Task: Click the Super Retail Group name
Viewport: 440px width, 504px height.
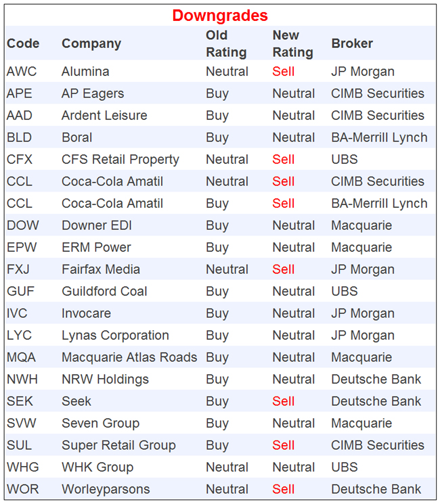Action: [118, 445]
